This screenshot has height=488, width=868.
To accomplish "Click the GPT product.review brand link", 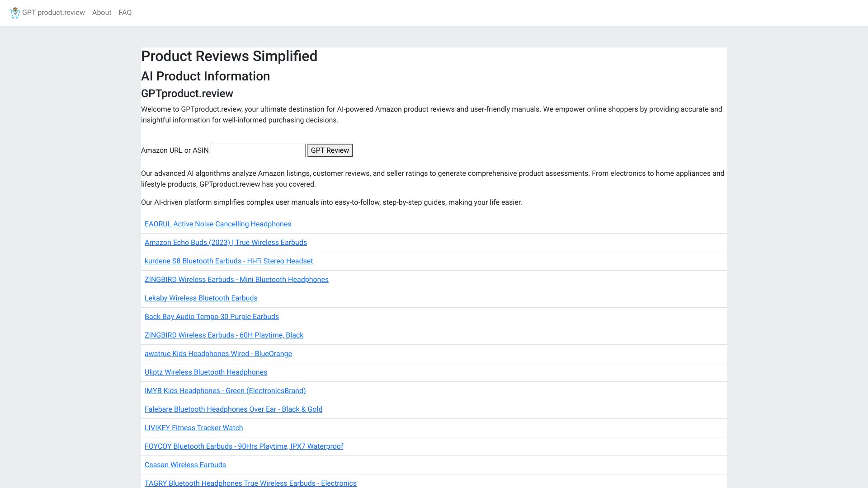I will pos(53,13).
